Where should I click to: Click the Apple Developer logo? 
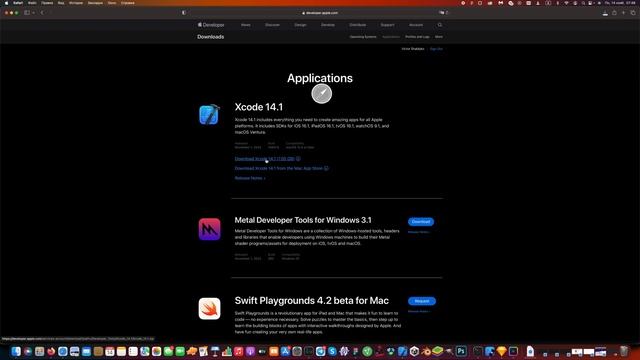click(x=211, y=25)
